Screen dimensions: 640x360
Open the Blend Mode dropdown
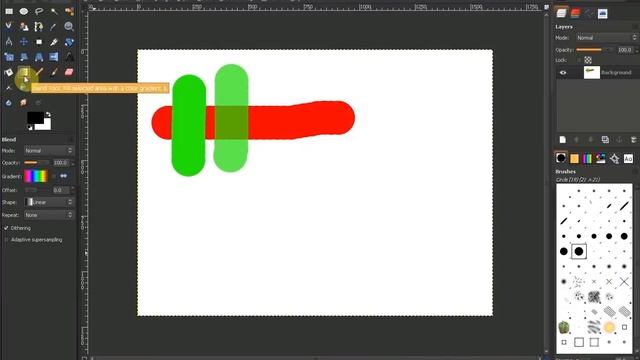tap(49, 151)
